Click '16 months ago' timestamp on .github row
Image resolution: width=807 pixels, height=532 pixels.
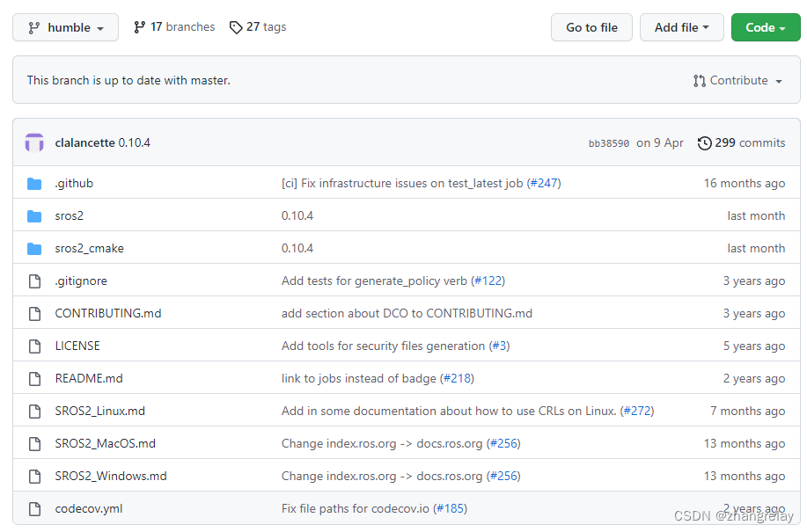click(745, 184)
